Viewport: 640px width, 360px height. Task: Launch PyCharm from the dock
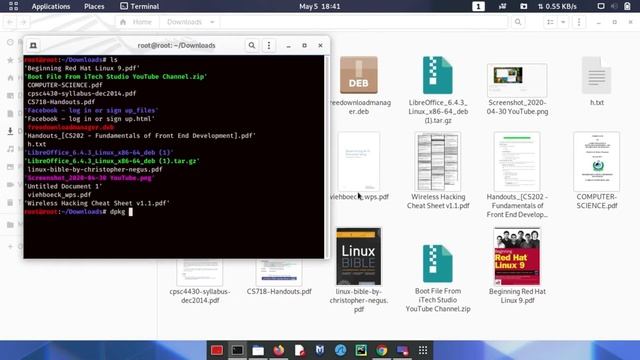pyautogui.click(x=361, y=350)
